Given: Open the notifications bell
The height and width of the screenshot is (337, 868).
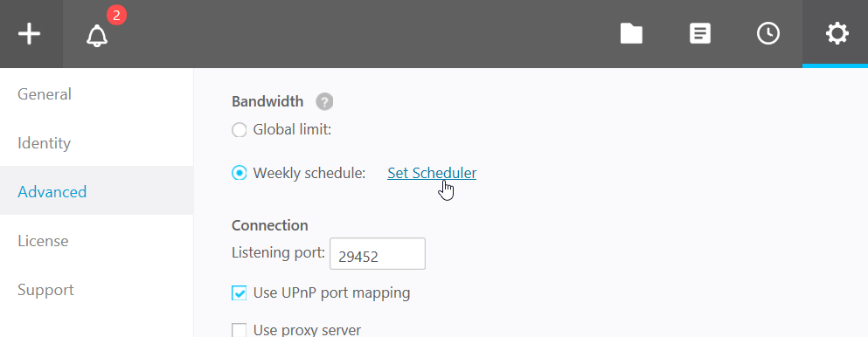Looking at the screenshot, I should [97, 36].
